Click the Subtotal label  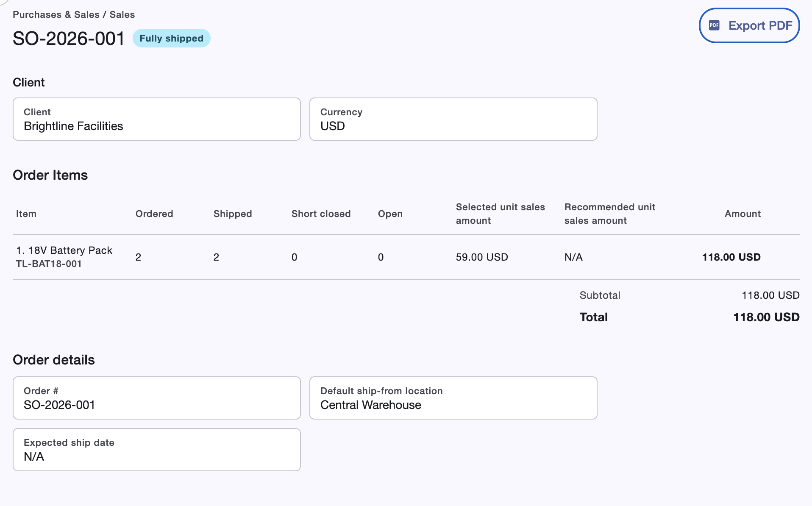click(600, 295)
